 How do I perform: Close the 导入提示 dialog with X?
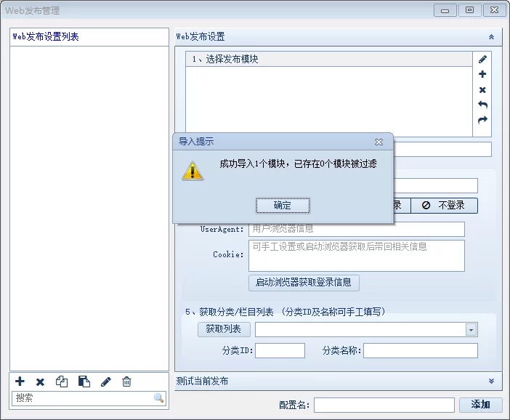coord(379,142)
